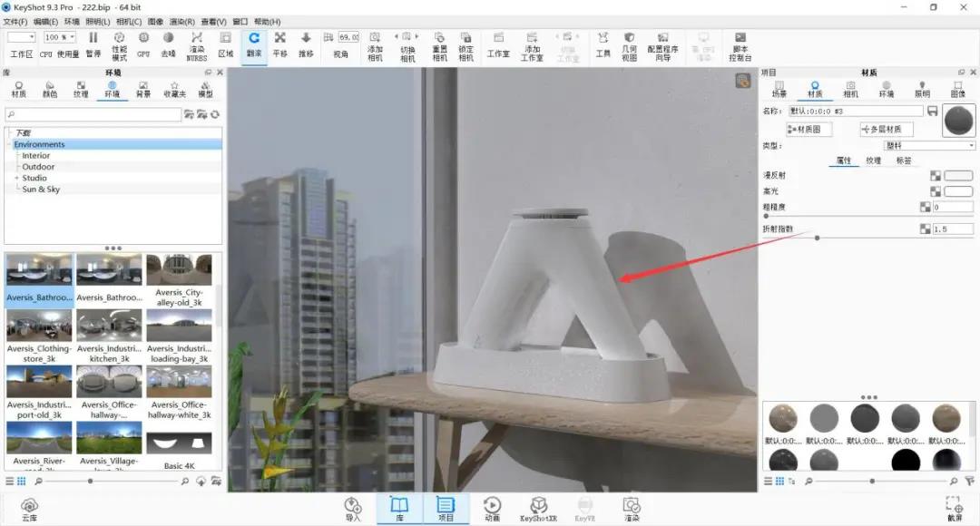
Task: Open the KeyShotXR wizard
Action: pos(538,509)
